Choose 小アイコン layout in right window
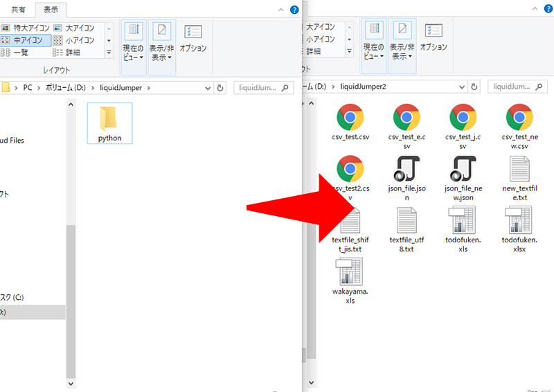The image size is (554, 392). coord(320,39)
